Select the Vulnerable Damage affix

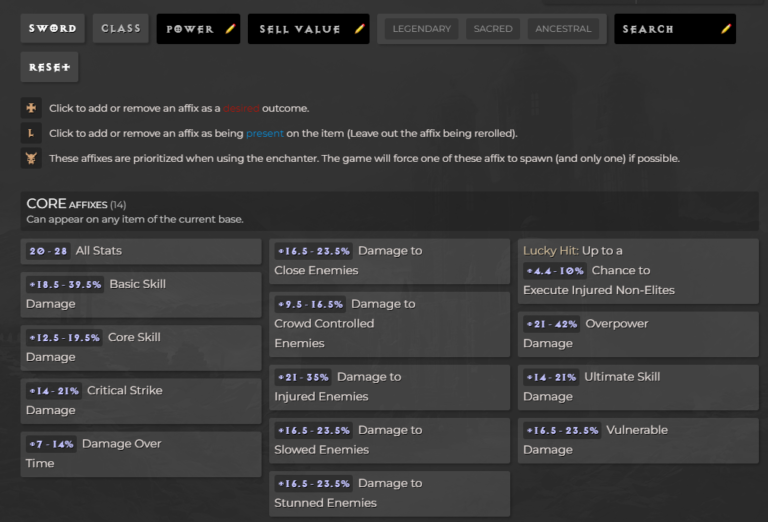(638, 440)
